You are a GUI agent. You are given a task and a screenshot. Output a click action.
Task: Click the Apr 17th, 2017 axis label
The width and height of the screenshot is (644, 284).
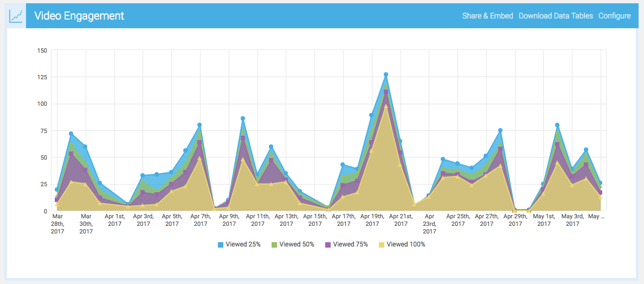pos(343,220)
